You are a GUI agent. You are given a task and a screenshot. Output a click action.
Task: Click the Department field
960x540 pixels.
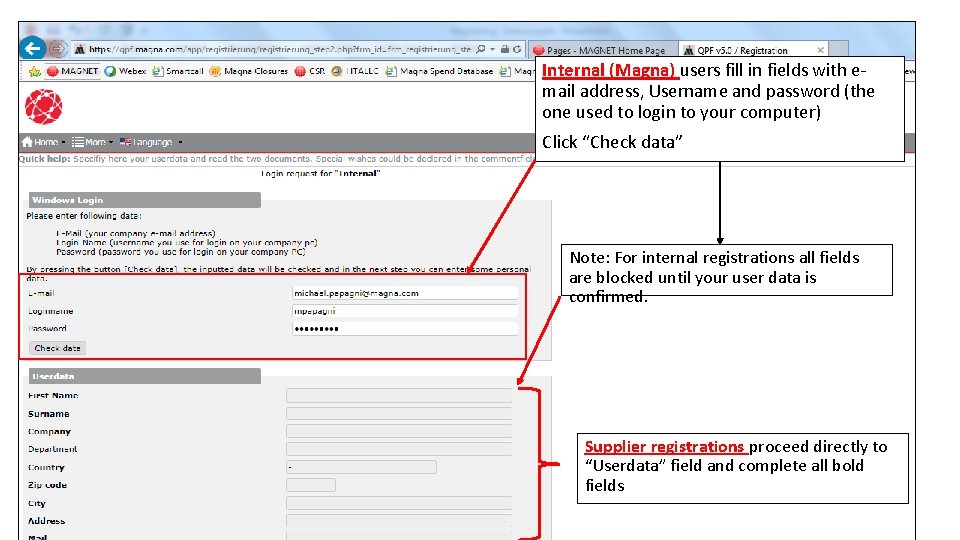click(399, 449)
